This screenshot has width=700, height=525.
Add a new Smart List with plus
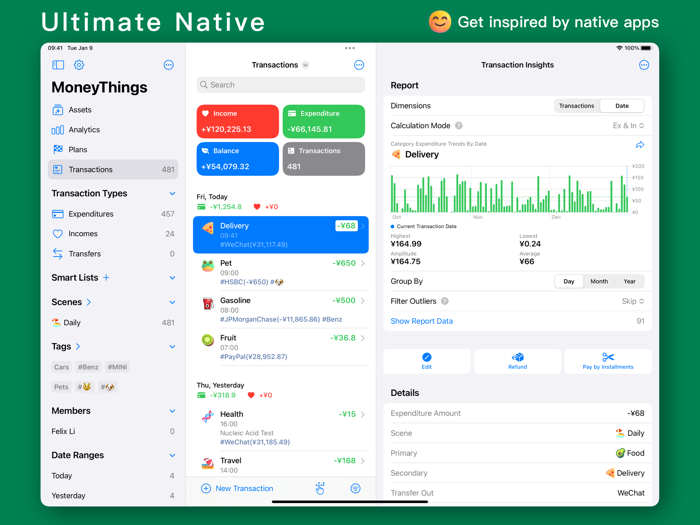106,278
